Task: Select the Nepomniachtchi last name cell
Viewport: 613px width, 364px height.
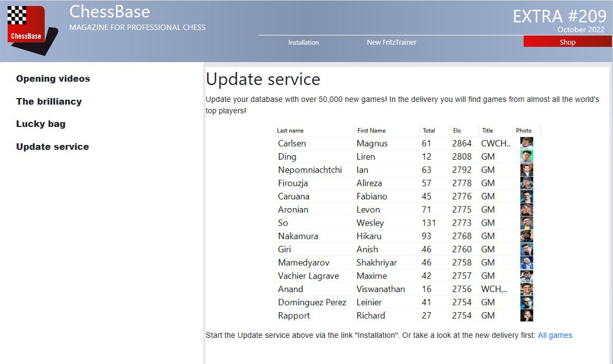Action: [x=309, y=170]
